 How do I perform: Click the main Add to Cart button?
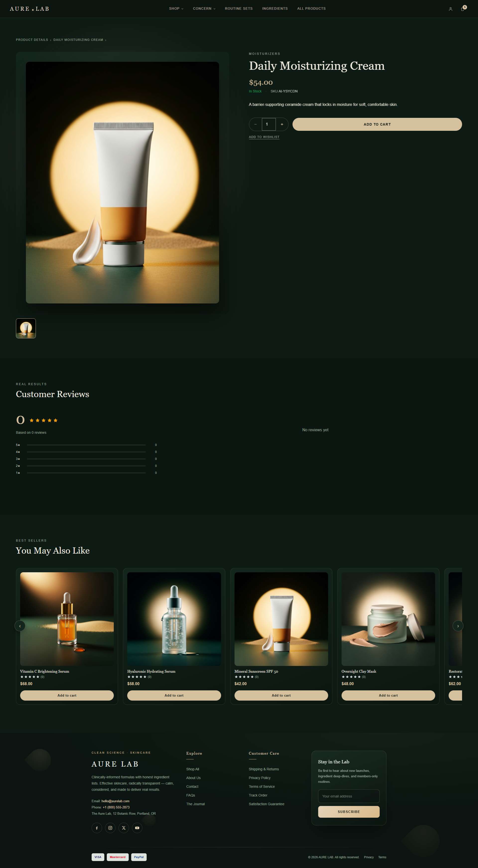coord(377,124)
